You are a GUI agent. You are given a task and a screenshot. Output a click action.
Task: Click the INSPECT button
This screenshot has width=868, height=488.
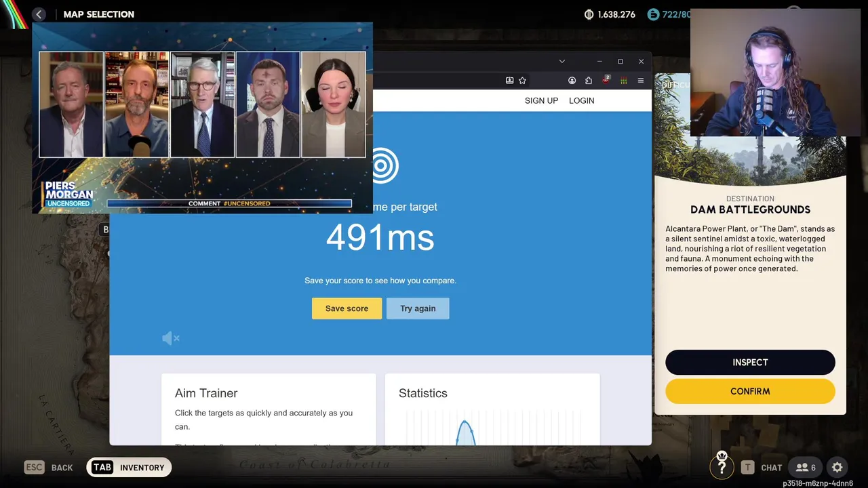(750, 363)
